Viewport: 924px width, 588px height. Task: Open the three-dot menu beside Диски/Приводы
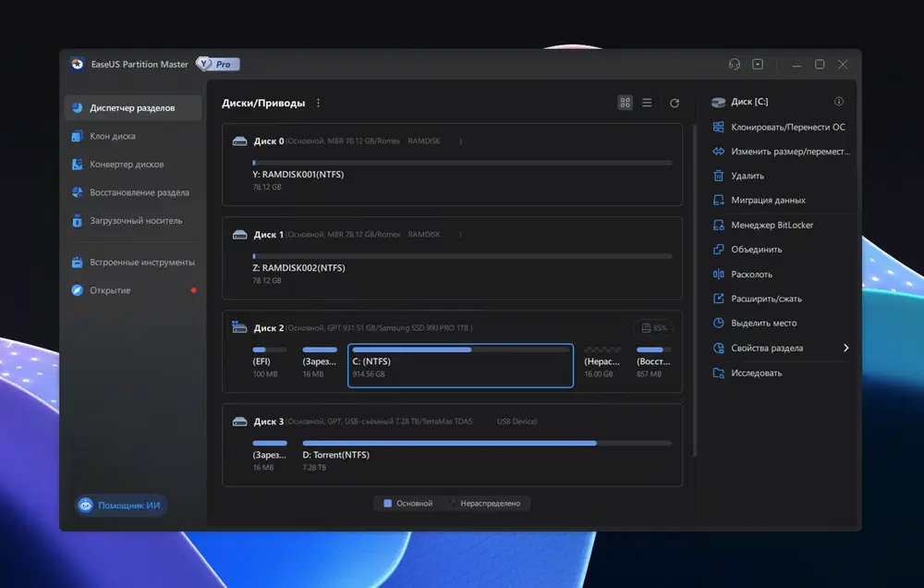pyautogui.click(x=319, y=103)
